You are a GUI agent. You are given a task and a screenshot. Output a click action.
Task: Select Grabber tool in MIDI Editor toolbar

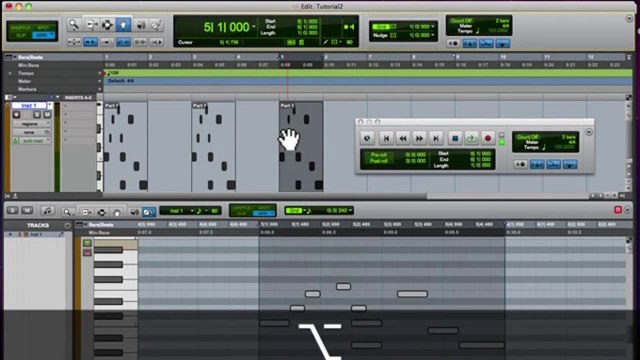pyautogui.click(x=117, y=212)
